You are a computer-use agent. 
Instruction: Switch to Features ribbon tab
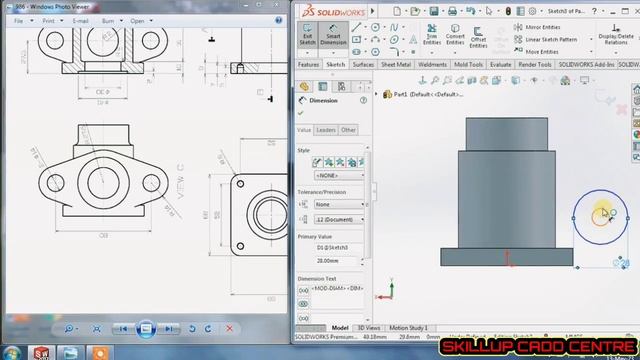coord(308,64)
